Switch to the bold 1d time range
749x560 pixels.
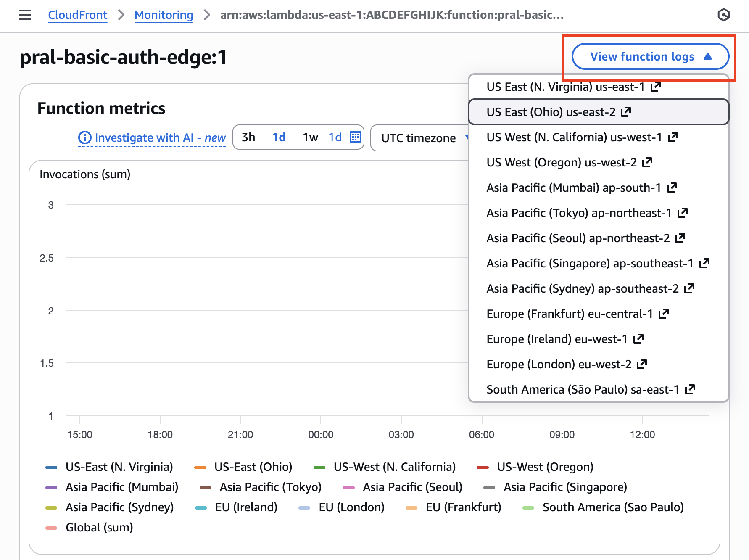[279, 137]
